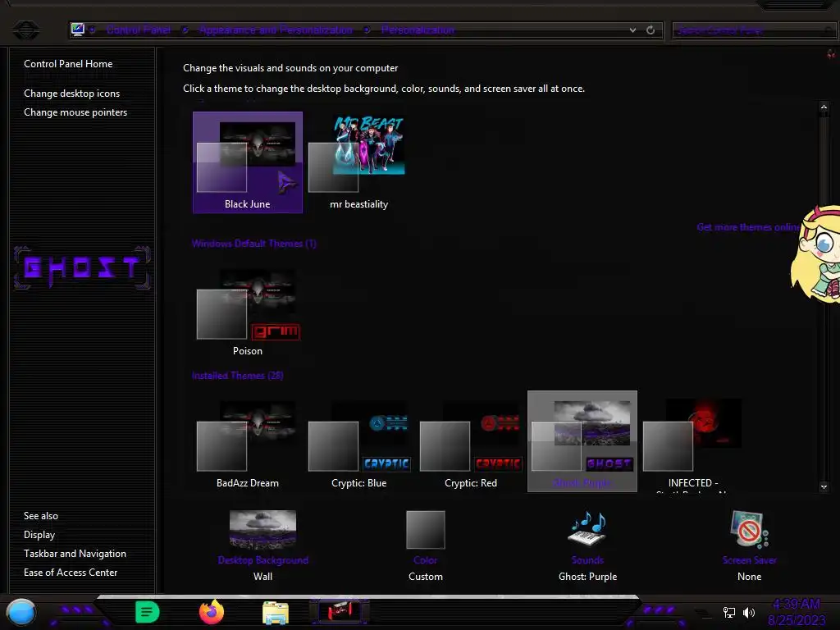Click Get more themes online link
840x630 pixels.
tap(748, 227)
